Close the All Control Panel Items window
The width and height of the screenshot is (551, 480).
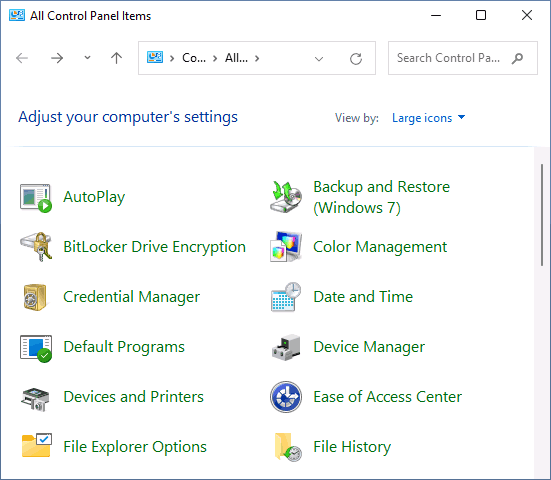coord(527,15)
